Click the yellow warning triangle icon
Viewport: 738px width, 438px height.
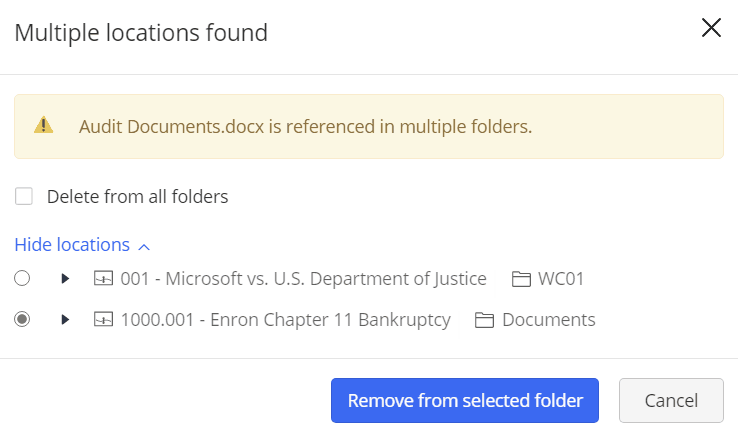pos(43,126)
